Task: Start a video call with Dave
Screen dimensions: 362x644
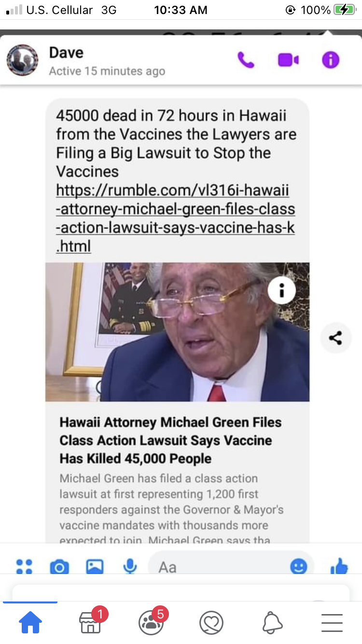Action: click(x=288, y=60)
